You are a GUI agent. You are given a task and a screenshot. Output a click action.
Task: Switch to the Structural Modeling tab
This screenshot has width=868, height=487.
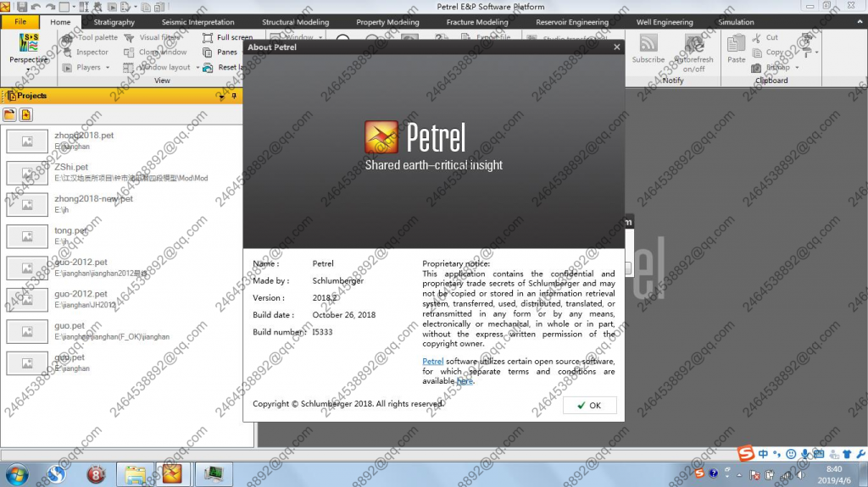295,22
